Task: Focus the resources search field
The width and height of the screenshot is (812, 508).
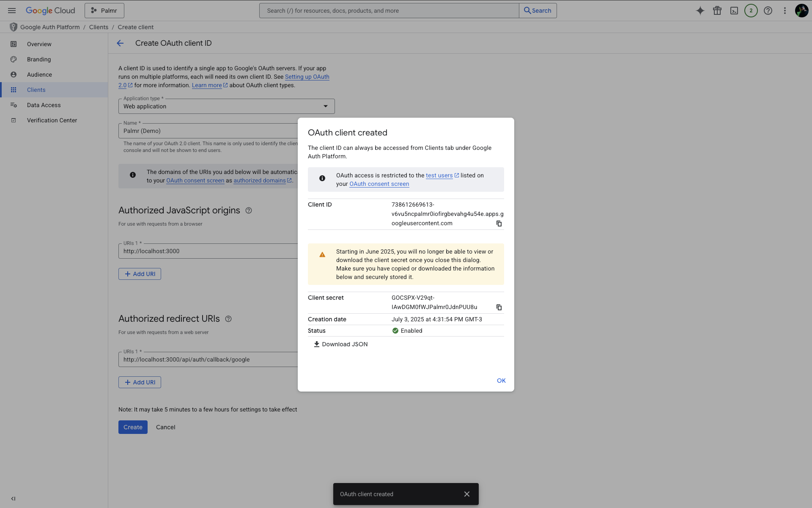Action: 389,11
